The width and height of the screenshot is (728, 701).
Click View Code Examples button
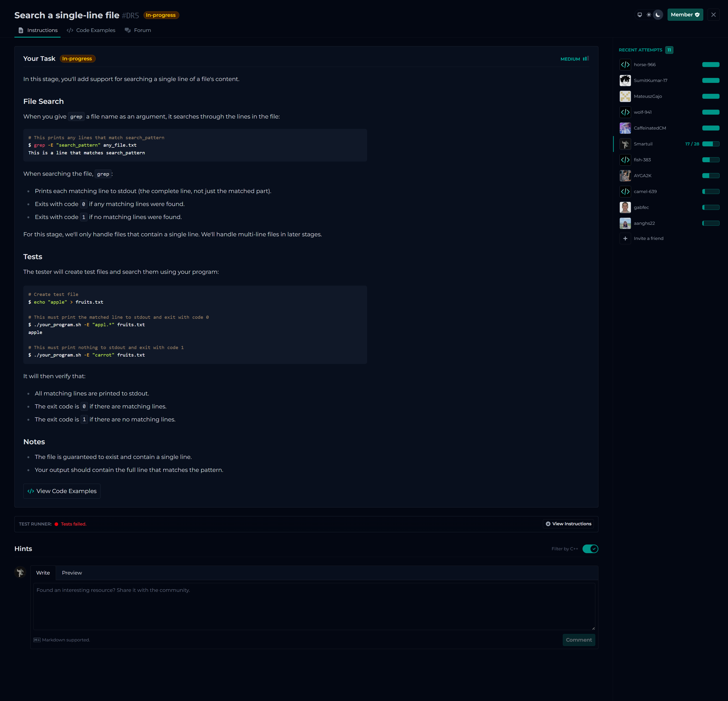[62, 491]
